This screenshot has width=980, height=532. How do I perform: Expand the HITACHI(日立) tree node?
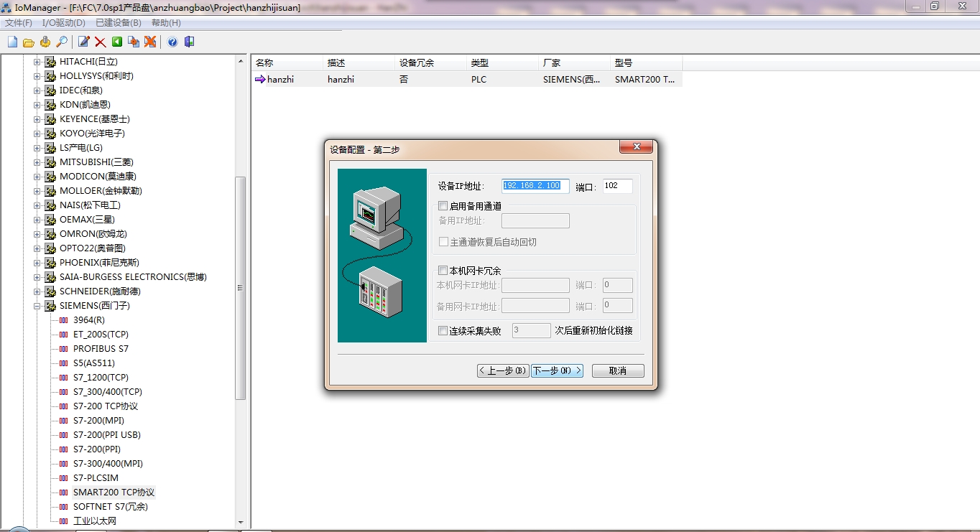tap(37, 62)
